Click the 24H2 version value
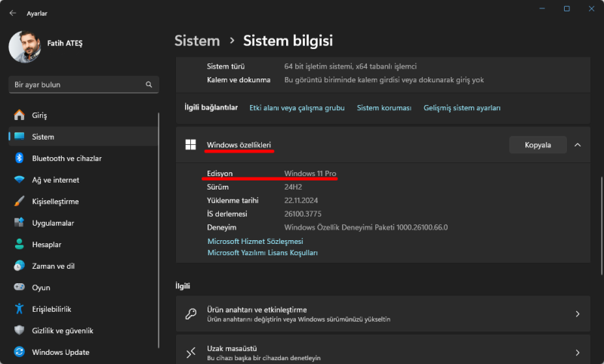 [293, 187]
